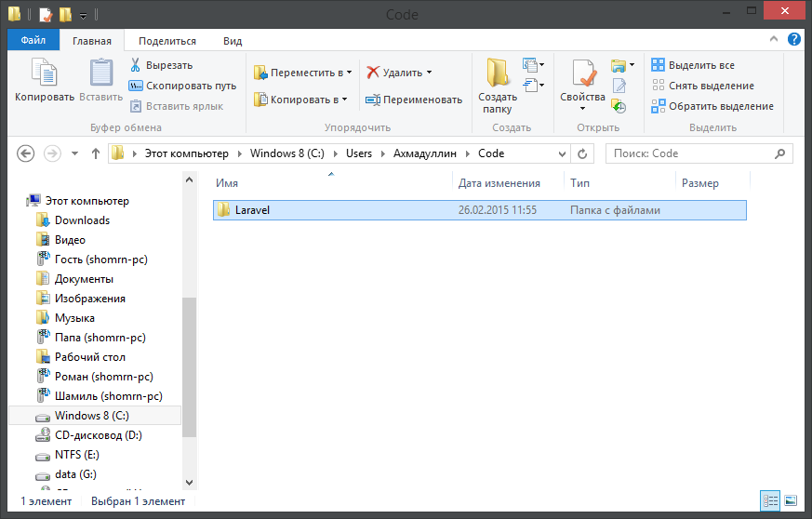Open the Свойства dropdown arrow
This screenshot has height=519, width=812.
[x=582, y=108]
